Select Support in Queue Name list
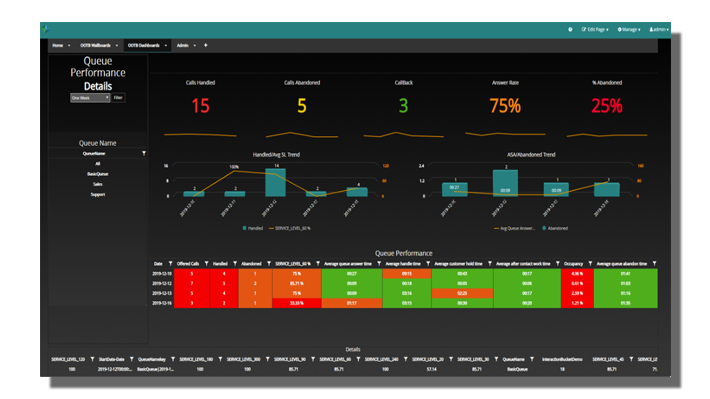The width and height of the screenshot is (710, 399). click(x=98, y=195)
